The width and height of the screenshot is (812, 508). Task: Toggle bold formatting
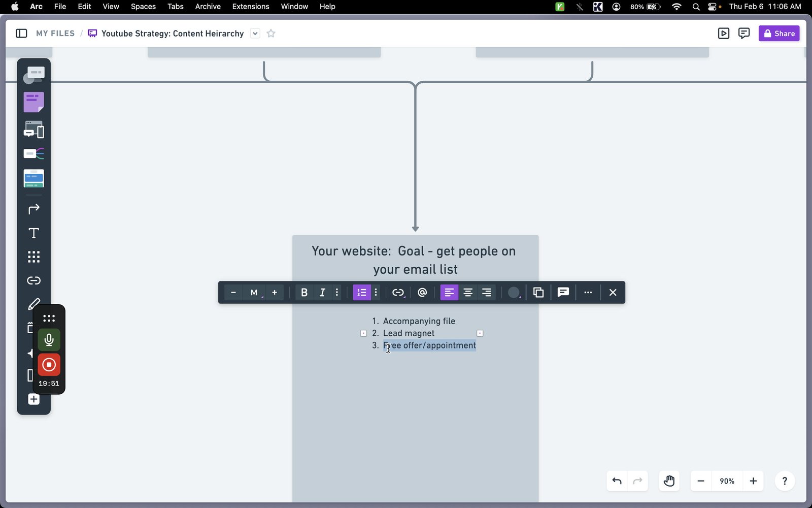[304, 293]
